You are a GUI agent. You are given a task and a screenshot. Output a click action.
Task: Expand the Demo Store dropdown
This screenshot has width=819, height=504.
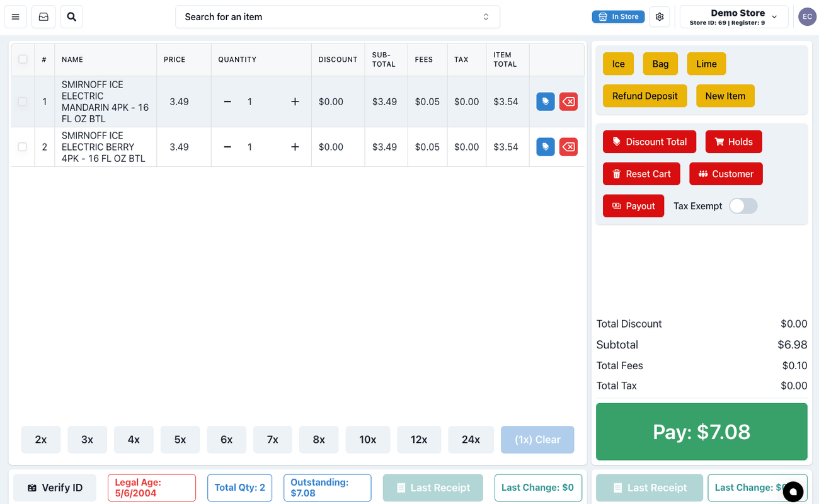(x=734, y=17)
